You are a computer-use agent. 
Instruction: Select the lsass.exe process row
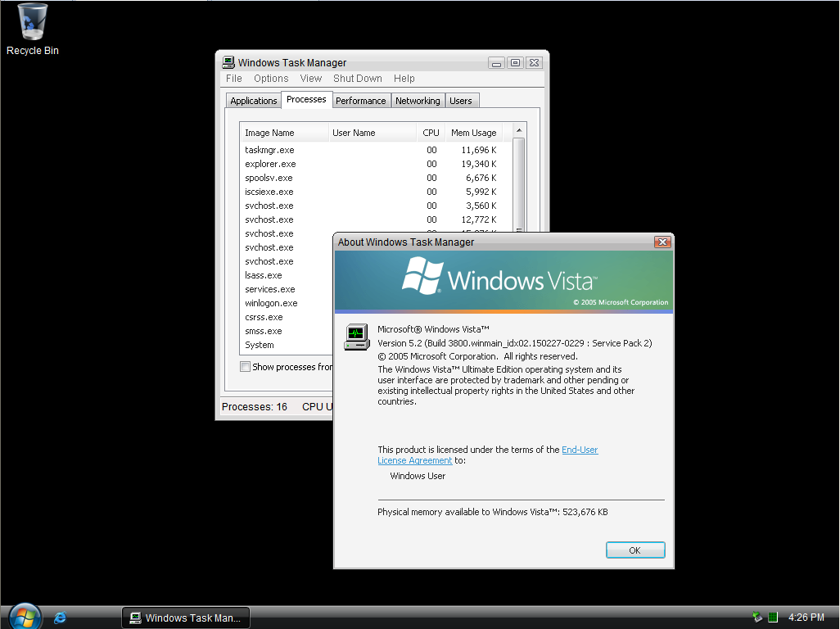(x=287, y=275)
